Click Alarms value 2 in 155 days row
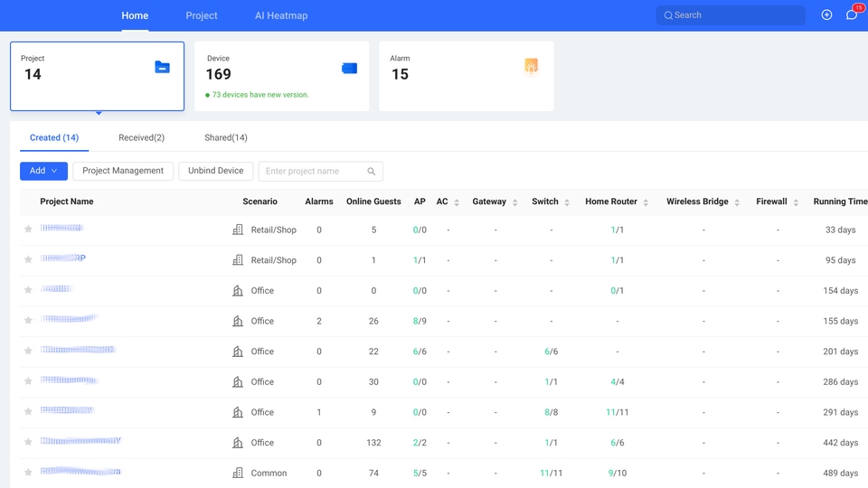This screenshot has height=488, width=868. pyautogui.click(x=319, y=321)
